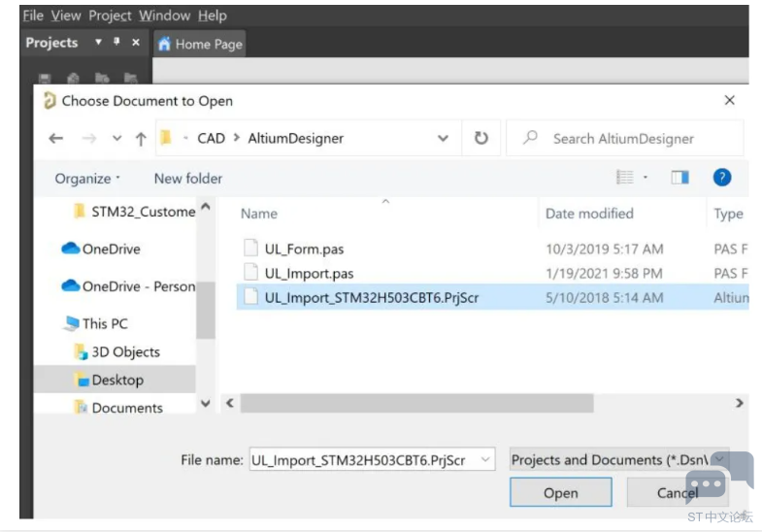Open the view options dropdown arrow

click(646, 178)
